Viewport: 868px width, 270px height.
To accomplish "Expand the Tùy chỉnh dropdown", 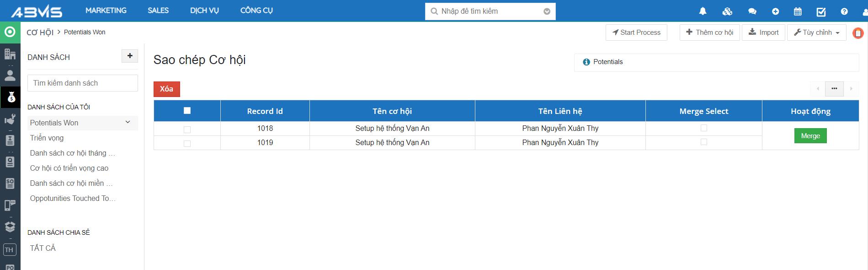I will (817, 32).
